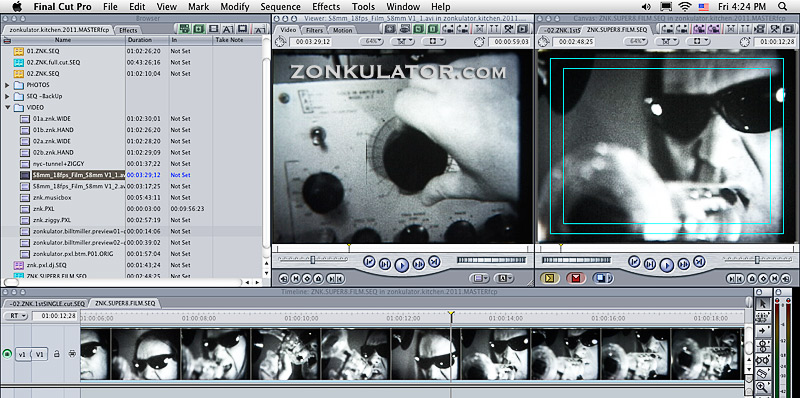Click the Viewer shuttle control slider
Image resolution: width=800 pixels, height=398 pixels.
tap(313, 260)
